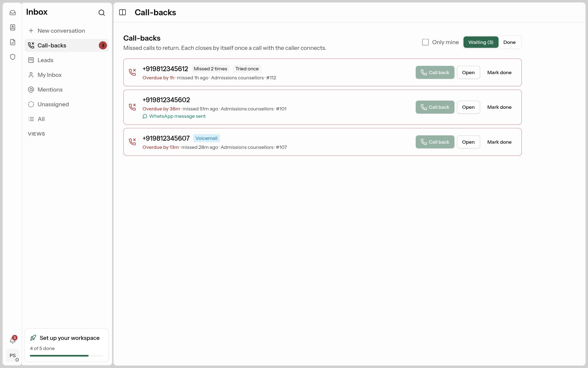Enable the Only mine checkbox
Screen dimensions: 588x368
(425, 42)
